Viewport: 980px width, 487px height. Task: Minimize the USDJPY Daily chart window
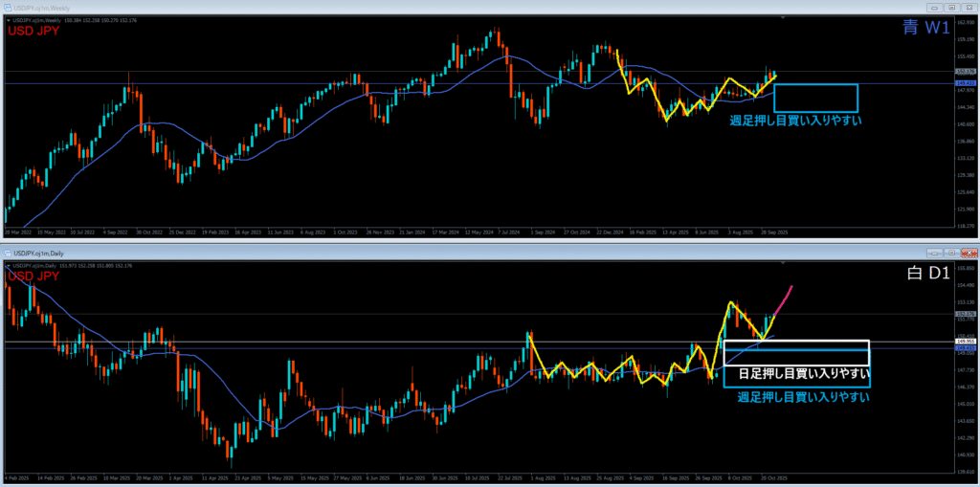pyautogui.click(x=933, y=253)
